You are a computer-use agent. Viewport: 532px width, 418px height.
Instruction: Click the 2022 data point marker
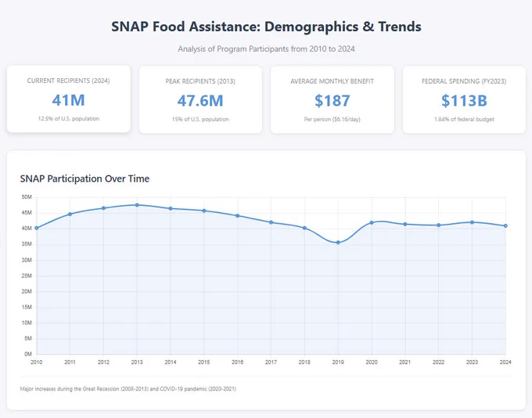(x=438, y=225)
